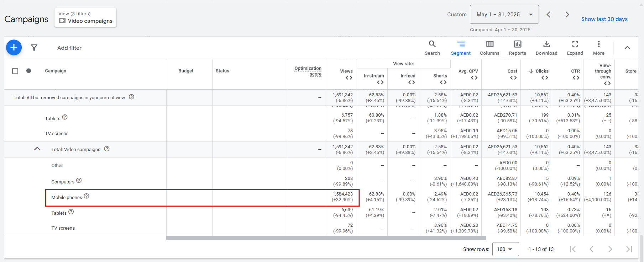The image size is (644, 262).
Task: Open Search in the table toolbar
Action: coord(432,48)
